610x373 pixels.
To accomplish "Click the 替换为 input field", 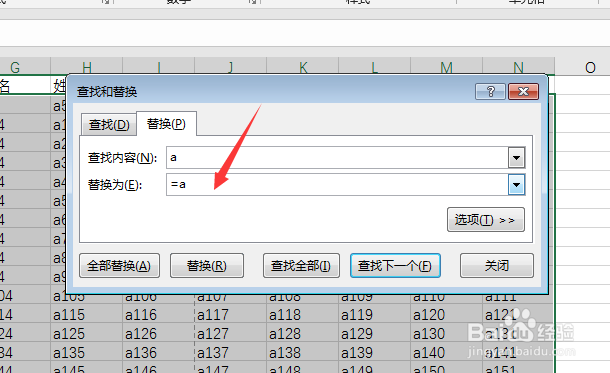I will [337, 185].
